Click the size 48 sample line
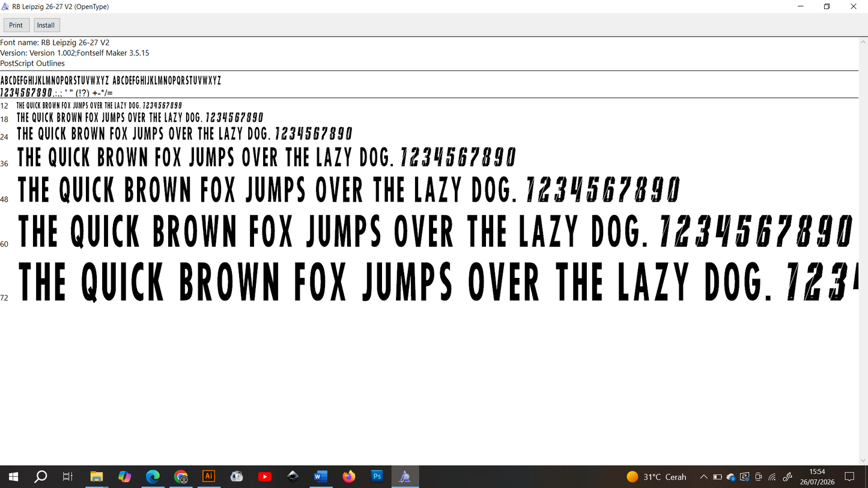 [349, 189]
